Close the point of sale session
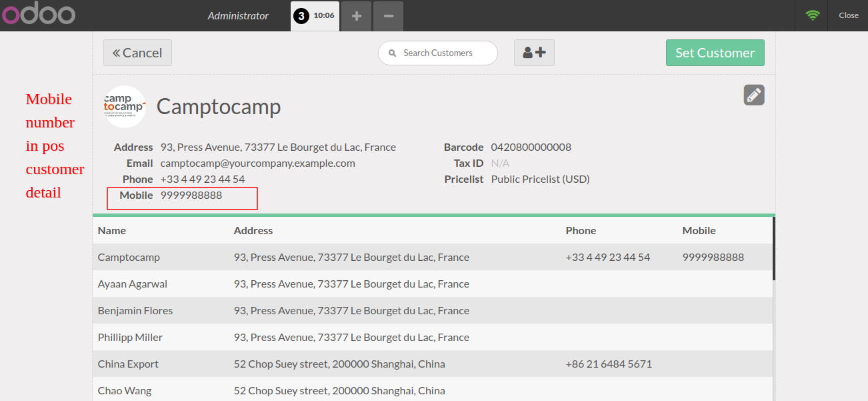 (849, 15)
